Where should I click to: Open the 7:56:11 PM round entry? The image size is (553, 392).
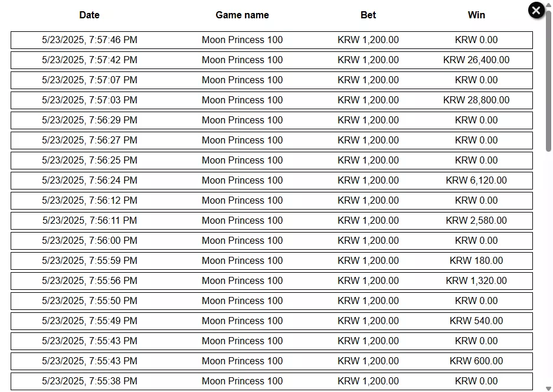click(x=271, y=221)
